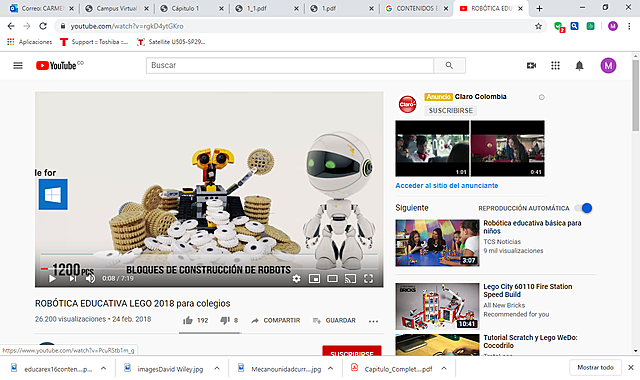Toggle Reproducción Automática switch
The height and width of the screenshot is (380, 640).
tap(584, 208)
